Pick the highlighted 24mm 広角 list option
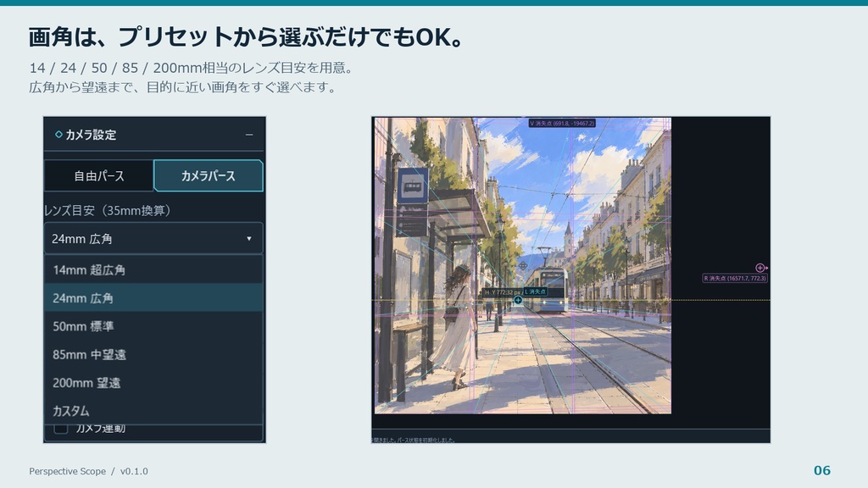Viewport: 868px width, 488px height. 153,298
